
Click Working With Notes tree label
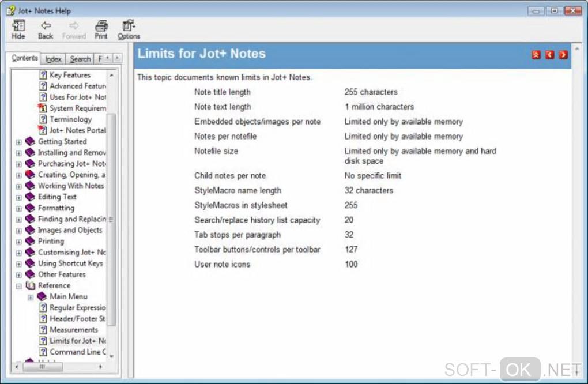click(71, 186)
